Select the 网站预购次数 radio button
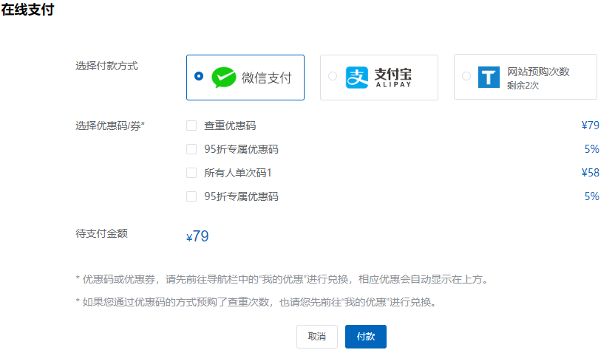This screenshot has width=615, height=364. (466, 76)
